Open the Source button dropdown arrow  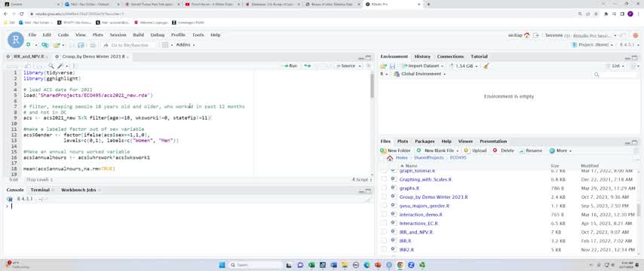coord(360,65)
